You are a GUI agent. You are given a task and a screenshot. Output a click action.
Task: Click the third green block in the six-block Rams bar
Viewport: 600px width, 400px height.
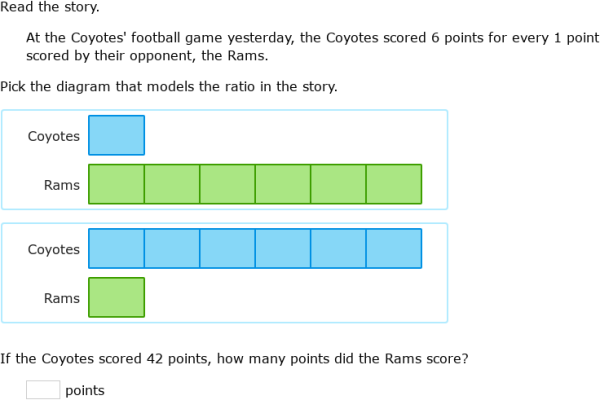(227, 184)
